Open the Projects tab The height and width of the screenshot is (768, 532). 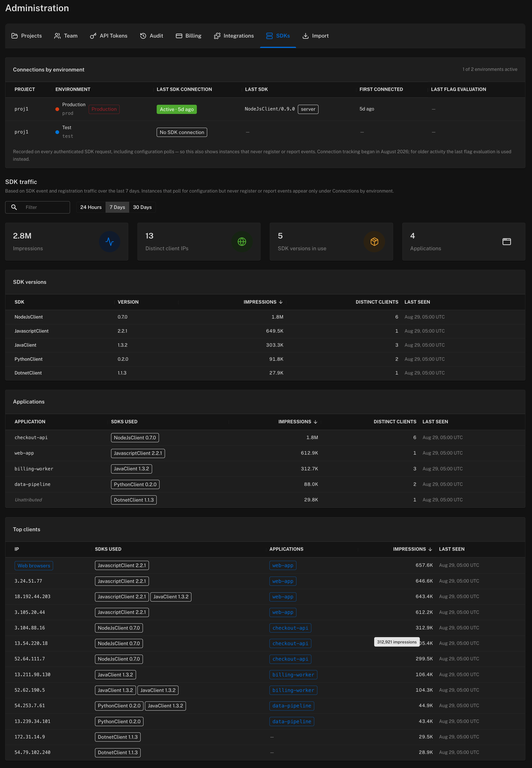coord(27,36)
